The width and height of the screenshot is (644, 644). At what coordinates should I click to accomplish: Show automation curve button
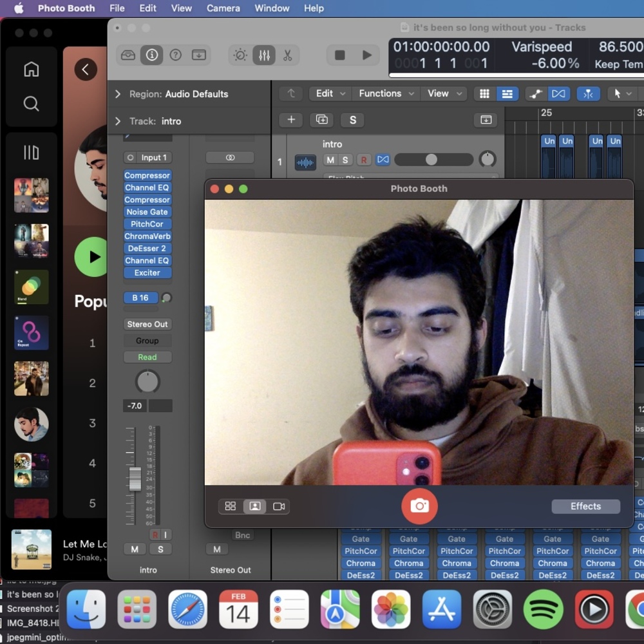536,94
